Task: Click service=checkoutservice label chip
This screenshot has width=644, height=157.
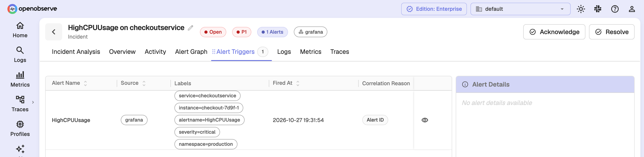Action: click(207, 96)
